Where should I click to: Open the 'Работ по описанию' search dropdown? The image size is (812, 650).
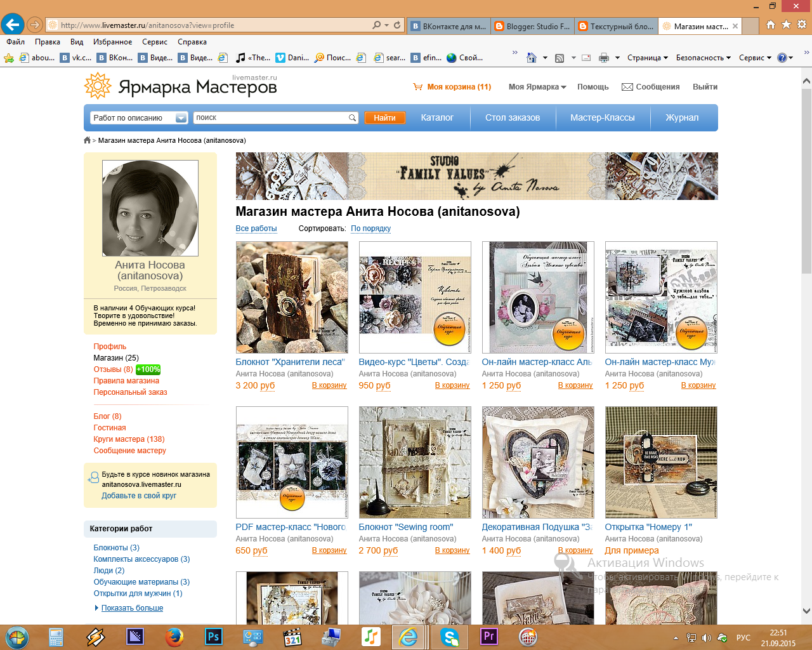point(138,118)
